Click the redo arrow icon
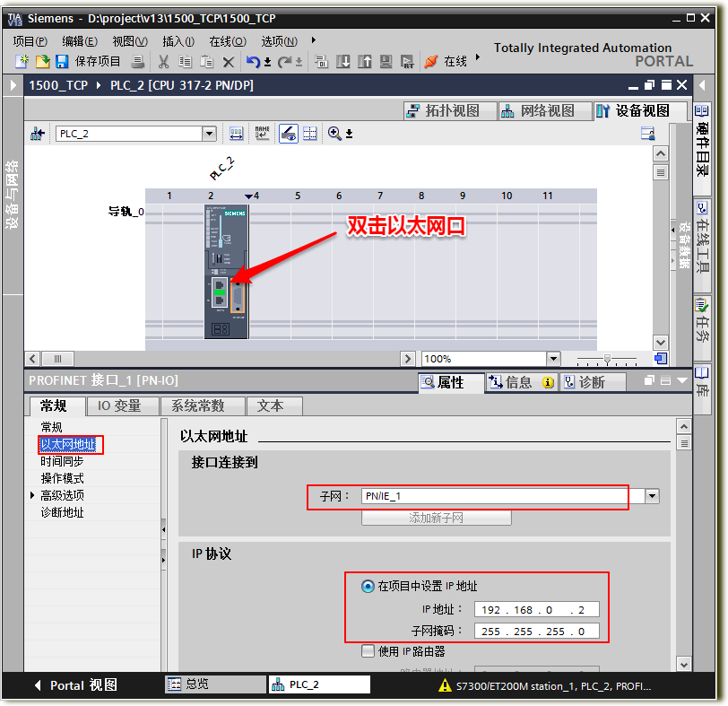Screen dimensions: 728x706 pyautogui.click(x=284, y=61)
